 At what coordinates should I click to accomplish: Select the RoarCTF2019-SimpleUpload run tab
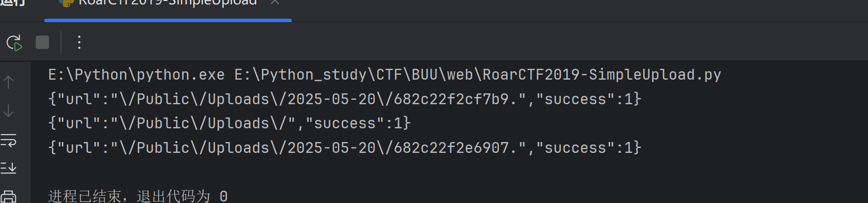[x=167, y=3]
